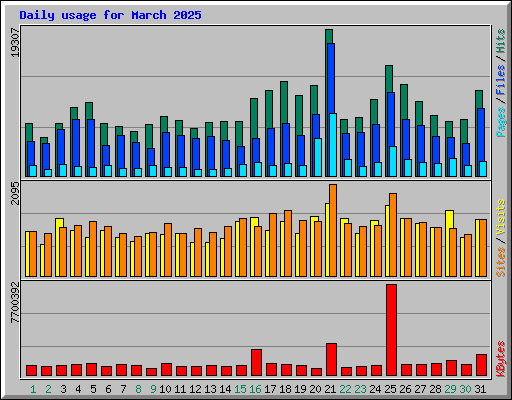This screenshot has height=400, width=512.
Task: Click the day 31 label on the axis
Action: click(x=480, y=389)
